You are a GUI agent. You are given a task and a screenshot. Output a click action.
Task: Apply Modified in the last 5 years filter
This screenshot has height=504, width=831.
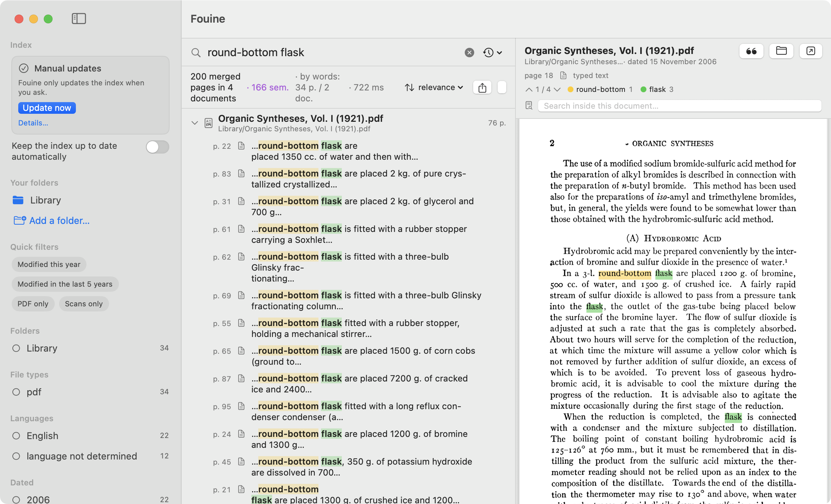click(x=65, y=284)
